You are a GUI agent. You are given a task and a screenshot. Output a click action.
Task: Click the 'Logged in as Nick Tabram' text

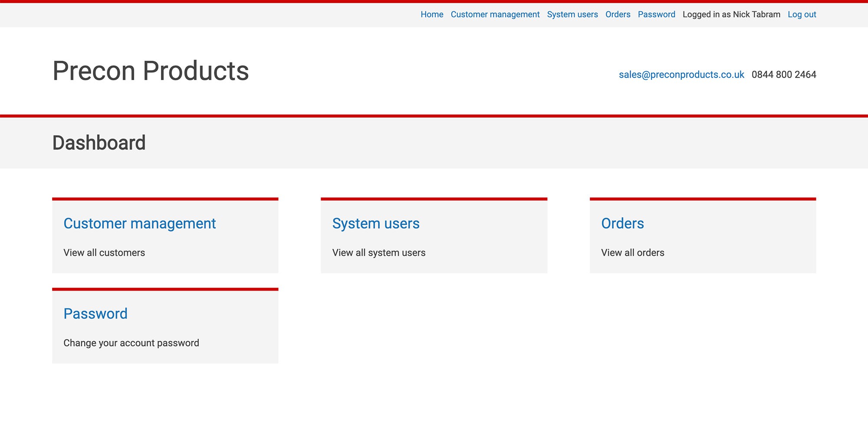731,14
